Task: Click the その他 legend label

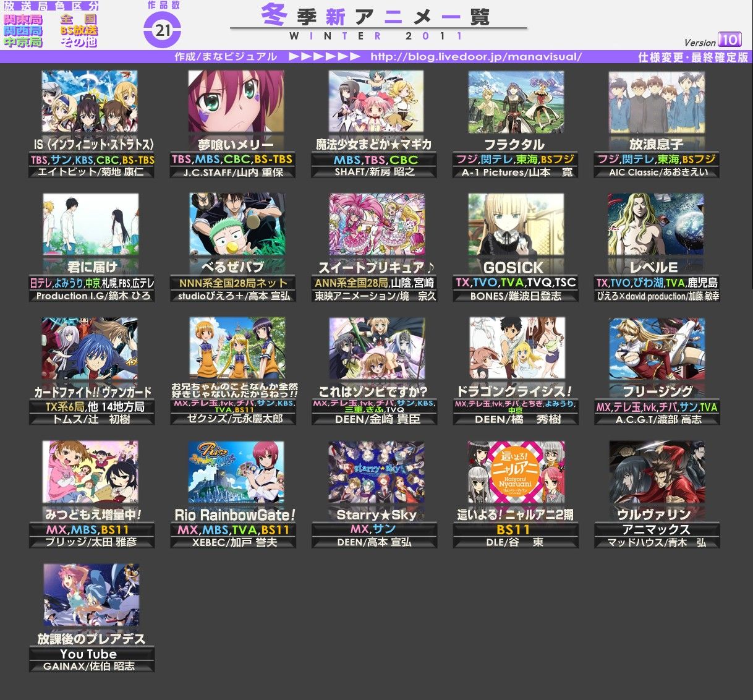Action: [79, 41]
